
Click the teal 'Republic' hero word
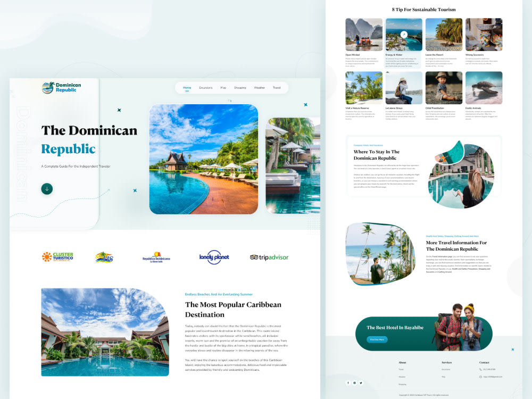click(x=68, y=149)
